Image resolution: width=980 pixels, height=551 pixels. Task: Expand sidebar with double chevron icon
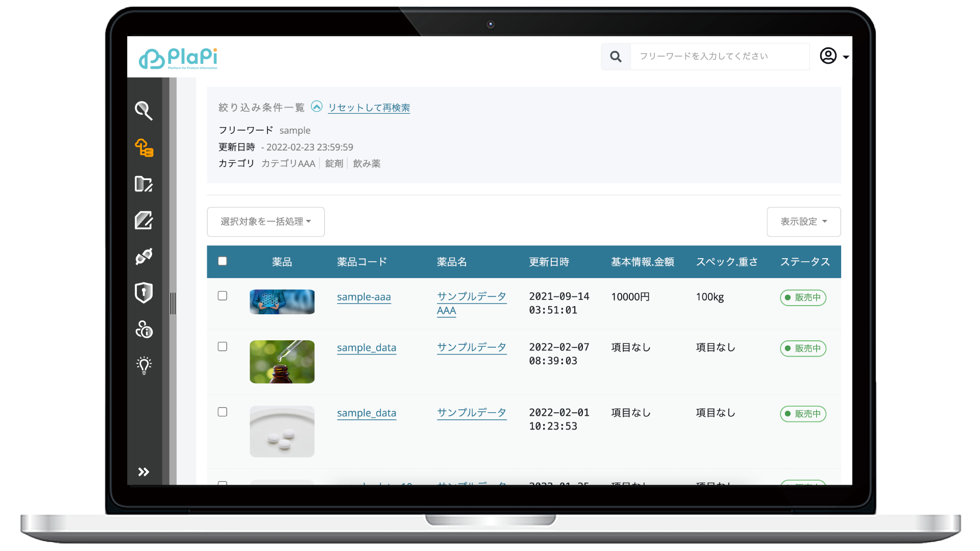(143, 472)
